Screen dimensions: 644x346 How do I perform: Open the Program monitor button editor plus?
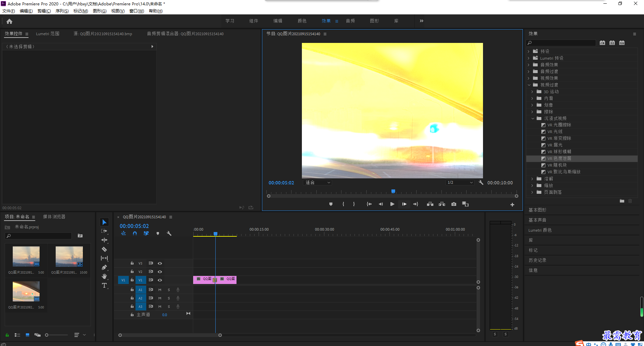coord(512,205)
